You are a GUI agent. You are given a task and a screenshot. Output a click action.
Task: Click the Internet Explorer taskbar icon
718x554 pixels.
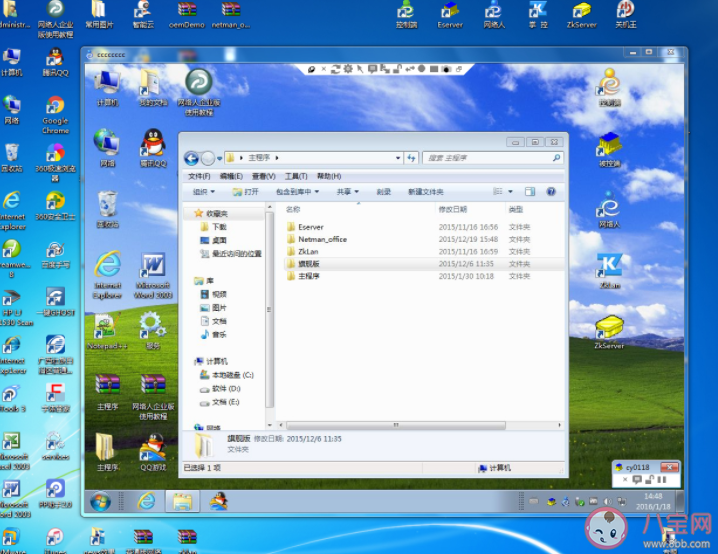146,500
